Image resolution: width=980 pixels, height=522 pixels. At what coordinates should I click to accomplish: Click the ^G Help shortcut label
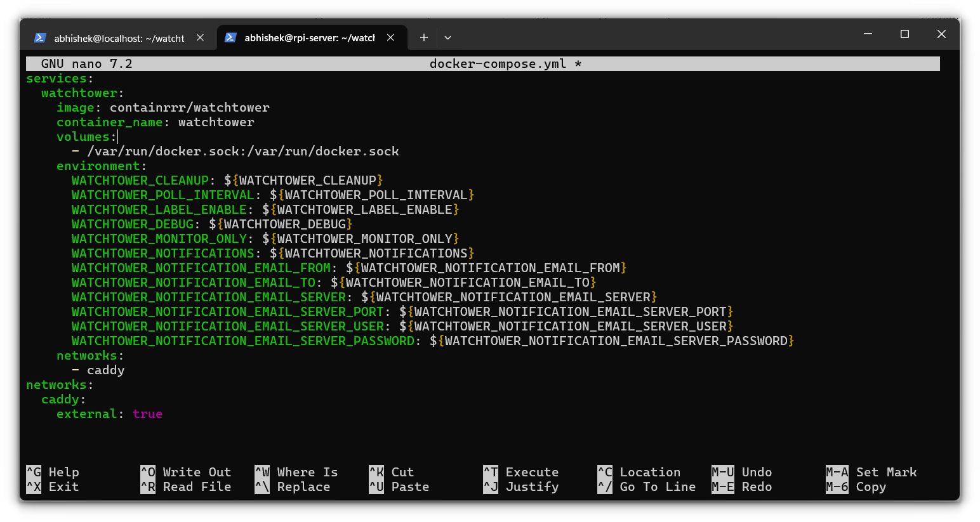coord(53,472)
